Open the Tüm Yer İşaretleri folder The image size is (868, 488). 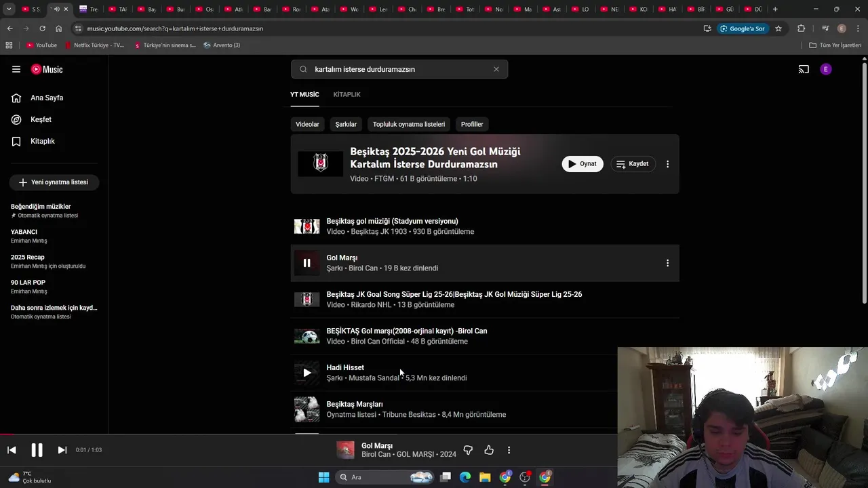point(835,45)
